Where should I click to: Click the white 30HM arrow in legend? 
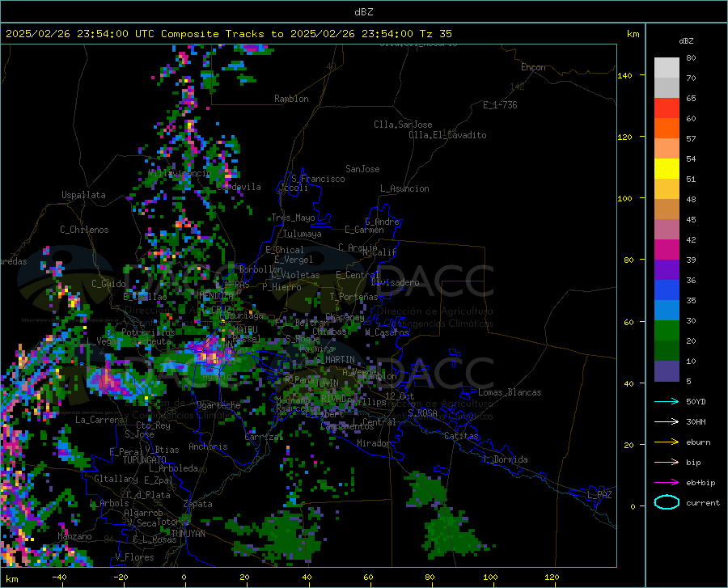tap(667, 421)
